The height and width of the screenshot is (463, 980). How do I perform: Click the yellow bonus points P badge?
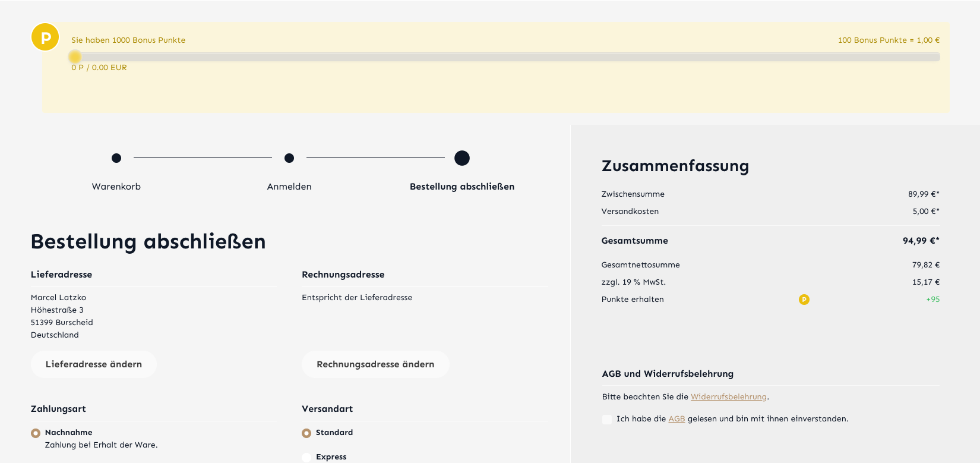45,37
